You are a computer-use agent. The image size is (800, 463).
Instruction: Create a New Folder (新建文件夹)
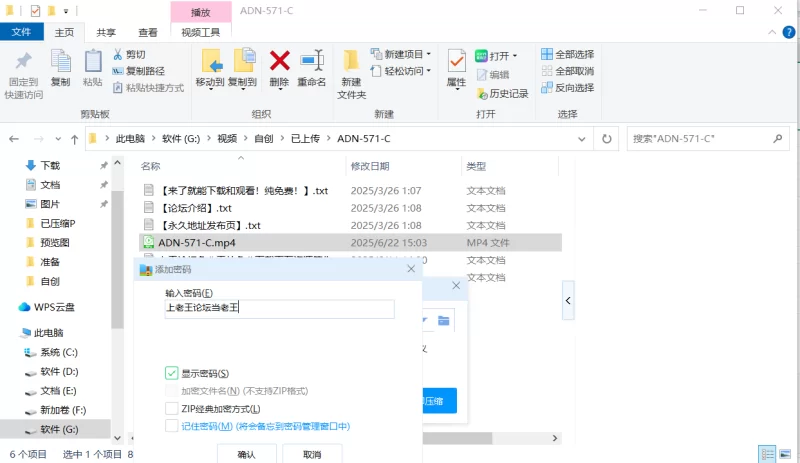[351, 74]
